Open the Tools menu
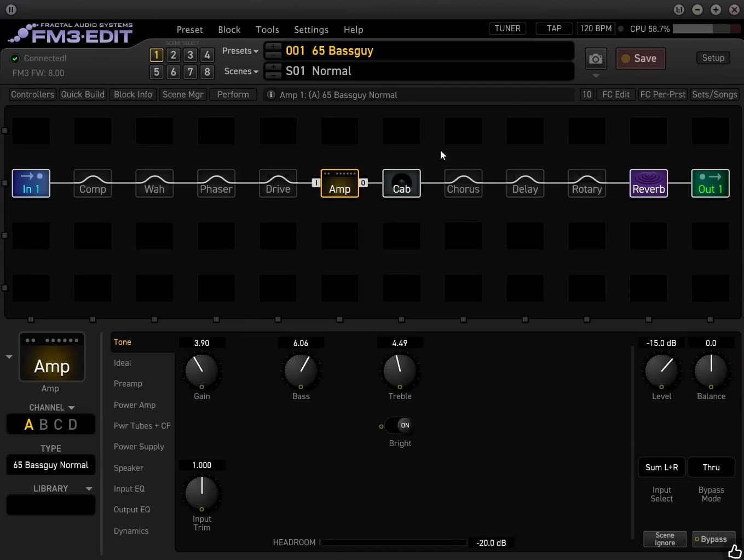 pos(267,30)
